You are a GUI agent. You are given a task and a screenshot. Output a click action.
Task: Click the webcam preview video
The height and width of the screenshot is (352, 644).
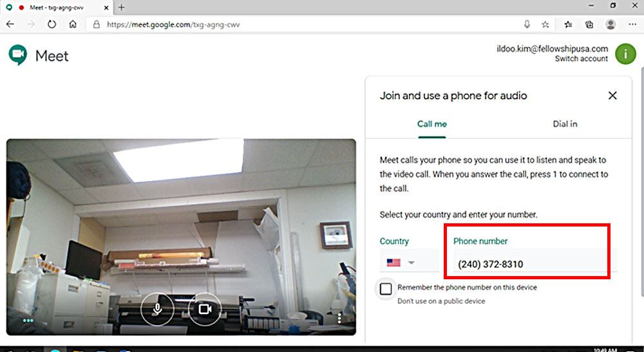coord(181,237)
